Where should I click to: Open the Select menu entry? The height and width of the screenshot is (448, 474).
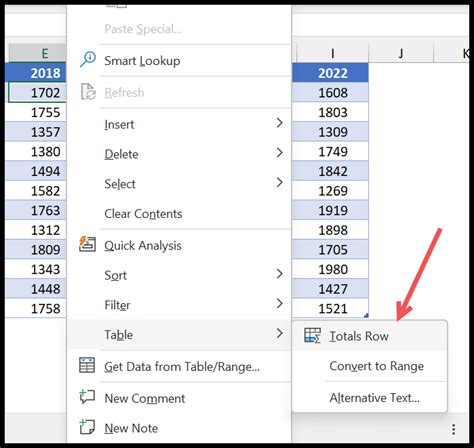click(x=179, y=184)
